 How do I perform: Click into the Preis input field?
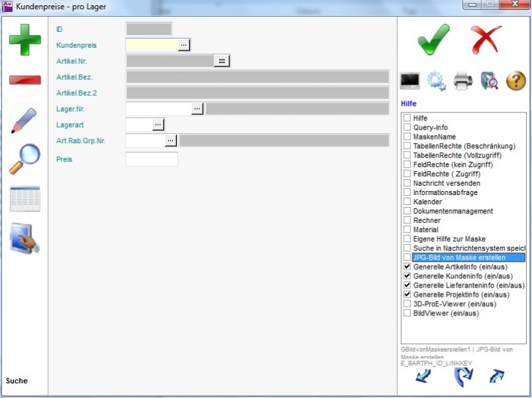(x=152, y=159)
